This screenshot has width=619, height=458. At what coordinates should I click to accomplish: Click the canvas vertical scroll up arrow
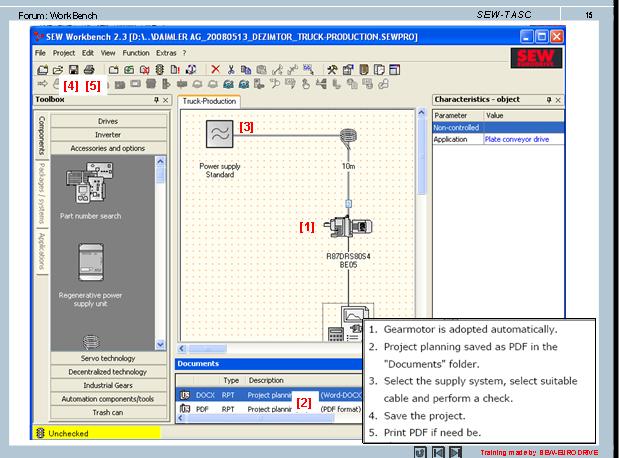(421, 113)
